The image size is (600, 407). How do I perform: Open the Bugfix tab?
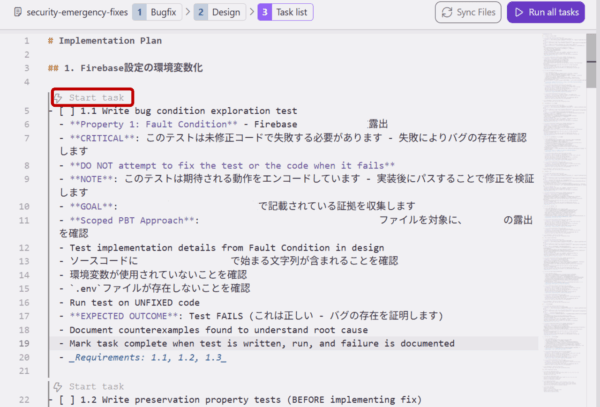point(165,12)
